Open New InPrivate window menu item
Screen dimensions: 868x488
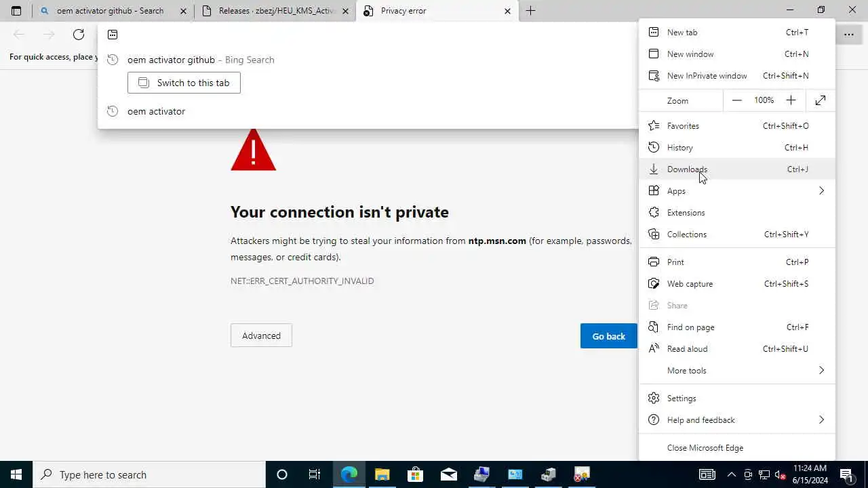(x=737, y=76)
